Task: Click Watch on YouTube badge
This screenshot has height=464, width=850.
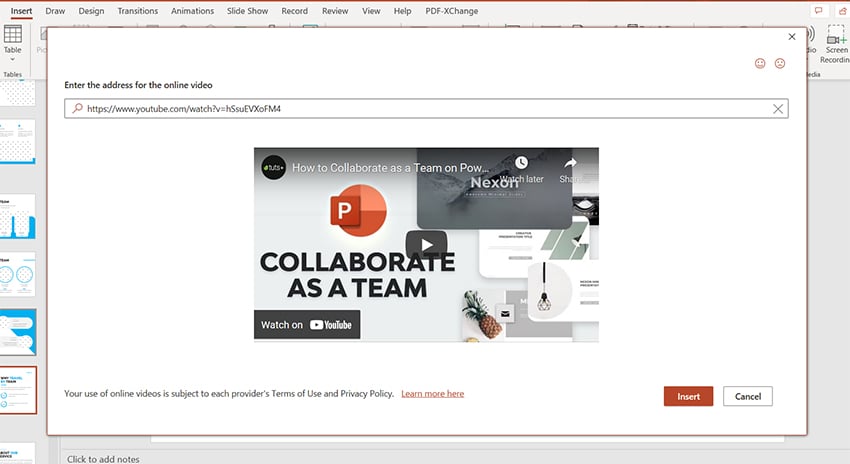Action: point(307,324)
